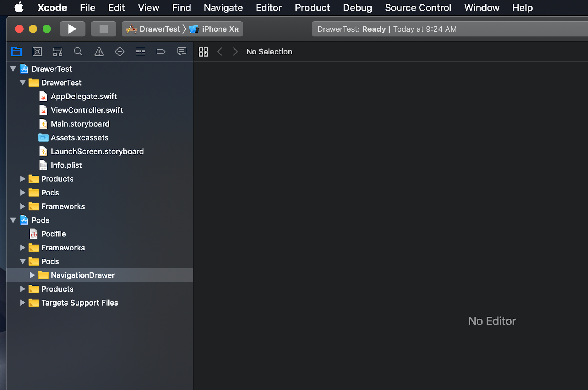Screen dimensions: 588x390
Task: Collapse the Pods project root
Action: click(13, 220)
